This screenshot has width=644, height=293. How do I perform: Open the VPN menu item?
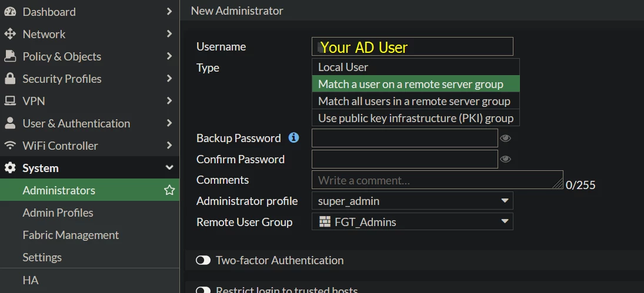[89, 101]
